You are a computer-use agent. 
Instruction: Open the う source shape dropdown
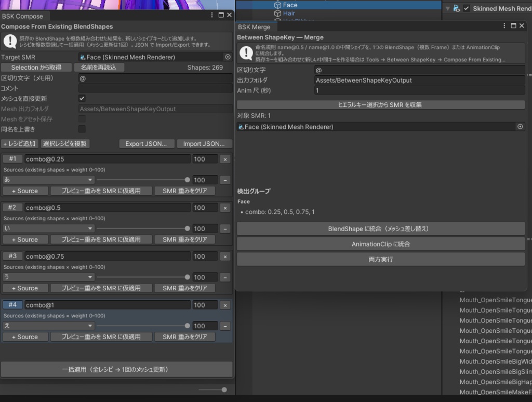tap(48, 277)
